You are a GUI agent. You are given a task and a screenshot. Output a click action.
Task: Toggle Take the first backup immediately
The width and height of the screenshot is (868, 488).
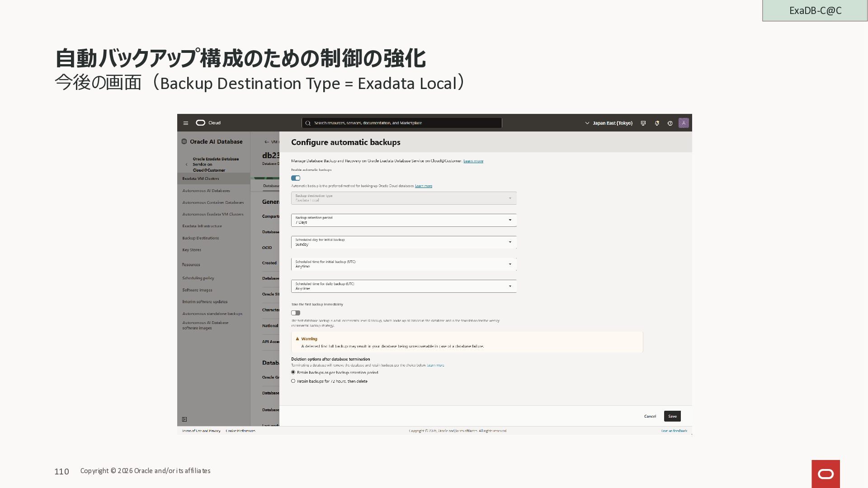click(296, 313)
